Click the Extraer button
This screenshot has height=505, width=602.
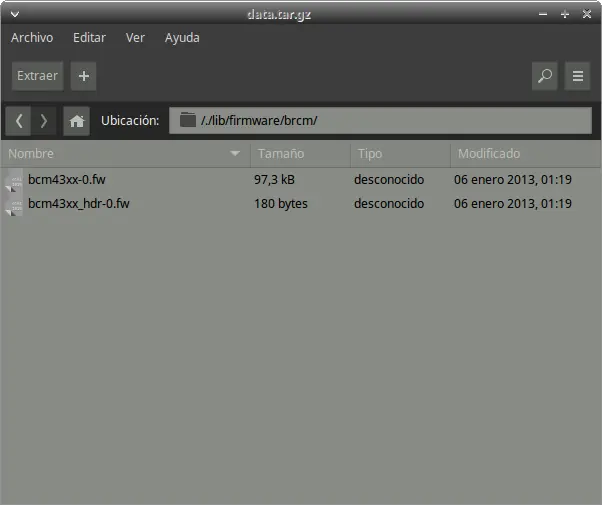(37, 76)
